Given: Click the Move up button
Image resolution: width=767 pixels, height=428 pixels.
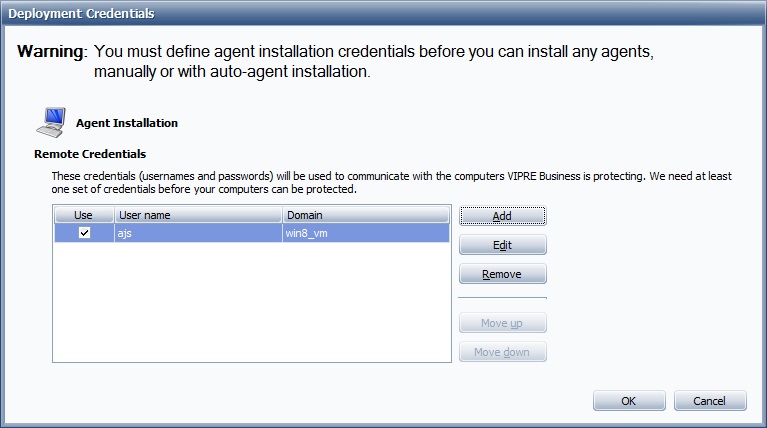Looking at the screenshot, I should [x=502, y=323].
